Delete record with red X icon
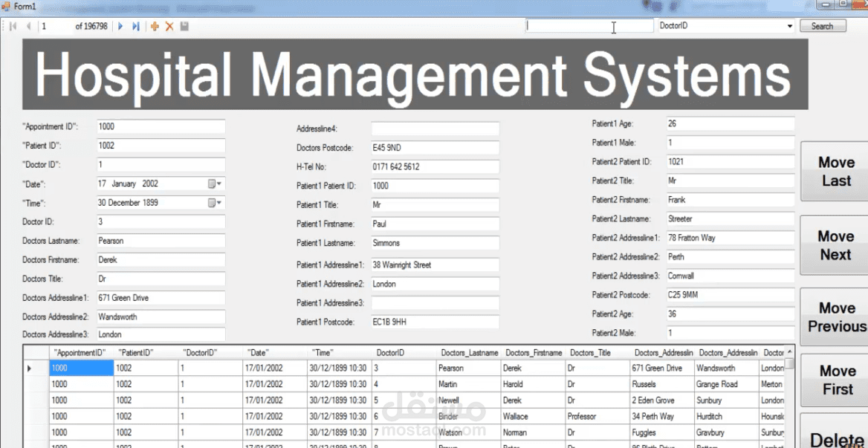 pyautogui.click(x=169, y=26)
